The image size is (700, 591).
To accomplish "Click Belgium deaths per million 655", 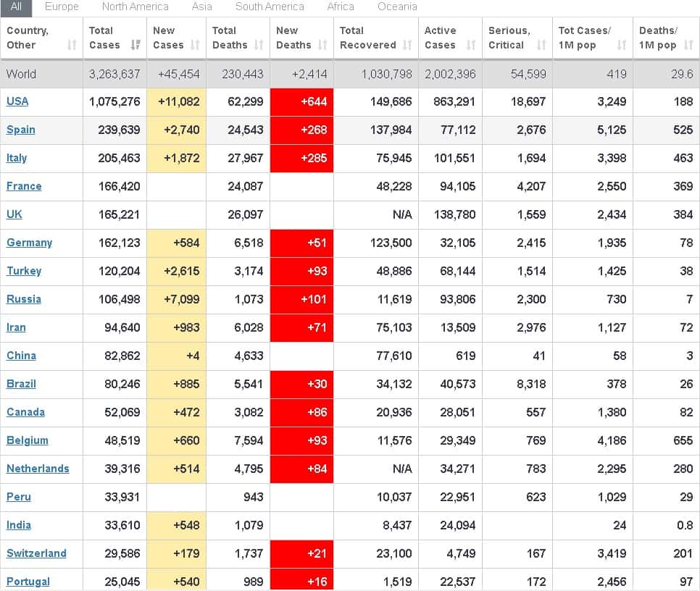I will [x=683, y=440].
